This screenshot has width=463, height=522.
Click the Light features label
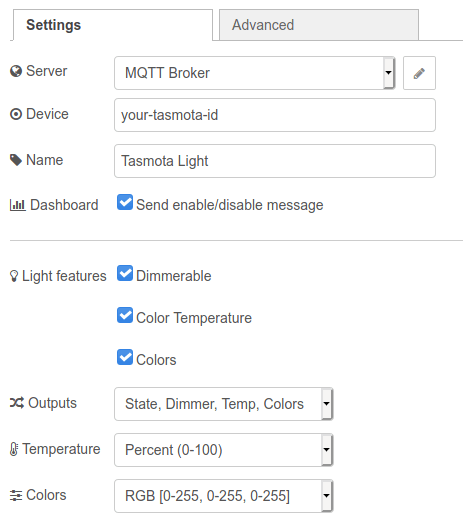coord(64,276)
